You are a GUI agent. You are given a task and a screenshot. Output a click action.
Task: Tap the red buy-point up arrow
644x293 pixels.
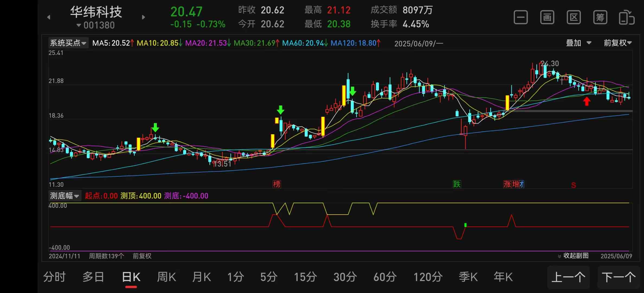click(x=587, y=101)
